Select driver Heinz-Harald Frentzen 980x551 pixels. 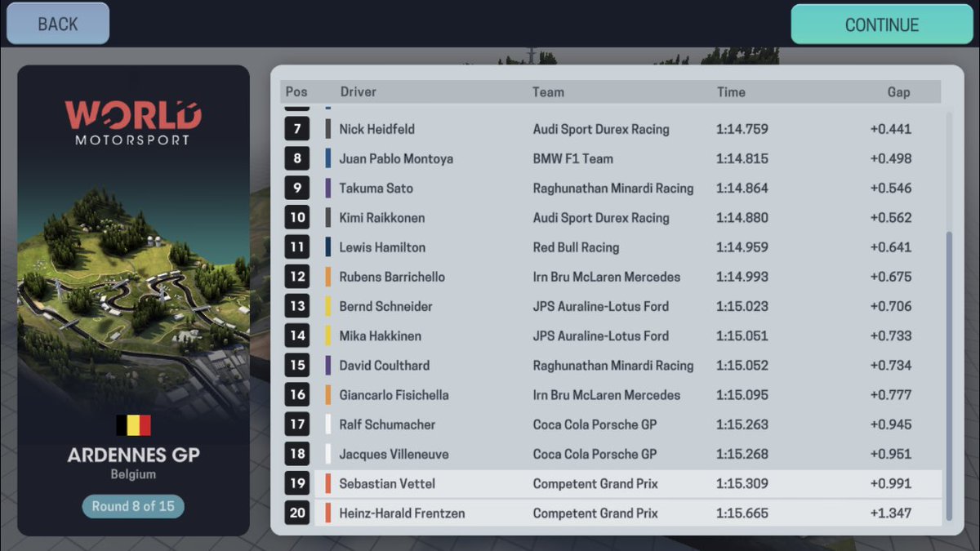[x=403, y=513]
